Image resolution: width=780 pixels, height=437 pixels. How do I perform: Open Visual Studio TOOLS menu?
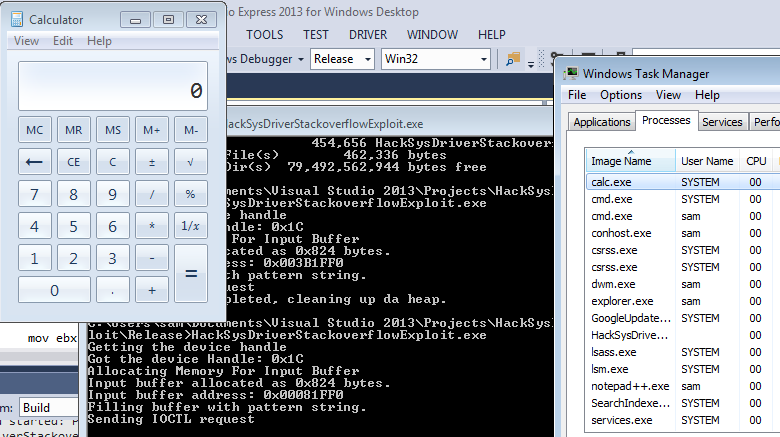[265, 35]
